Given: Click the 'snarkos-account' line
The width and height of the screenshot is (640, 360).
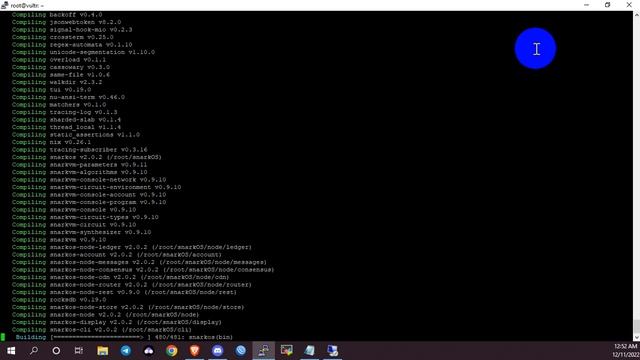Looking at the screenshot, I should click(x=117, y=255).
